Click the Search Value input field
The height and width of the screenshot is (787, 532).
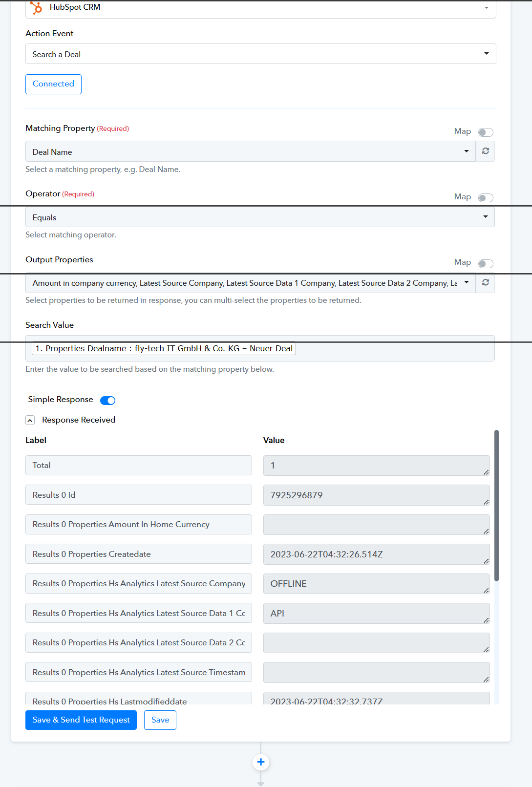coord(260,348)
